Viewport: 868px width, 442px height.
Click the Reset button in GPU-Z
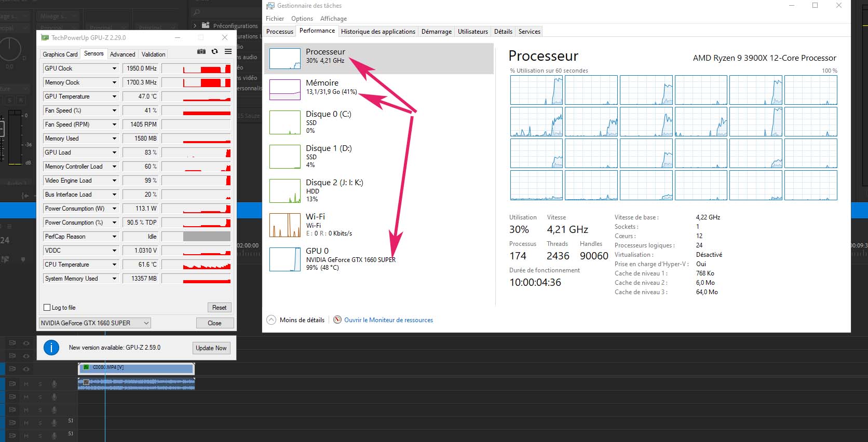[x=219, y=308]
